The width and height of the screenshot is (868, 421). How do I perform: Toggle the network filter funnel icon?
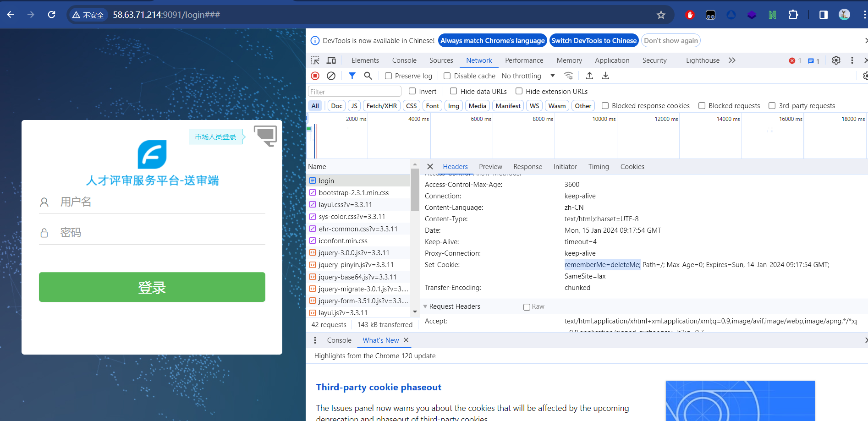(352, 76)
